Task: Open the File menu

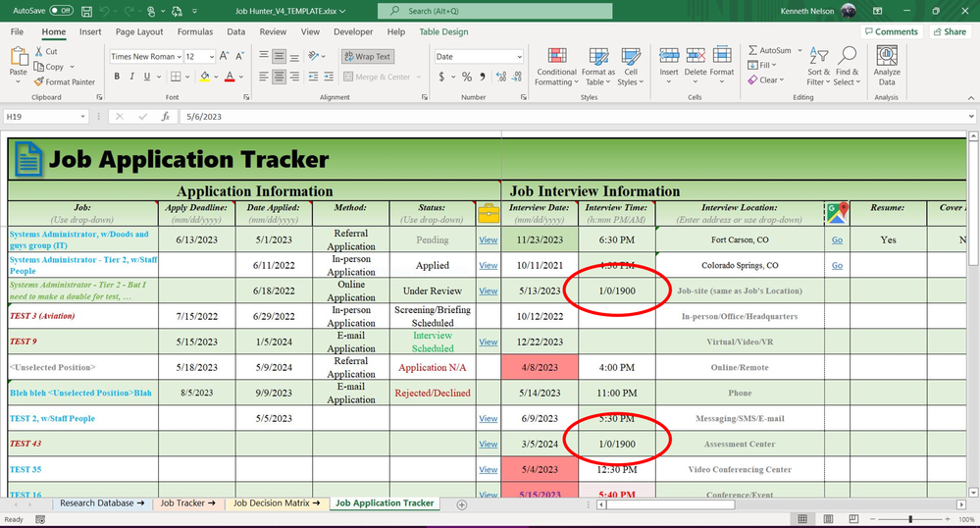Action: click(x=18, y=31)
